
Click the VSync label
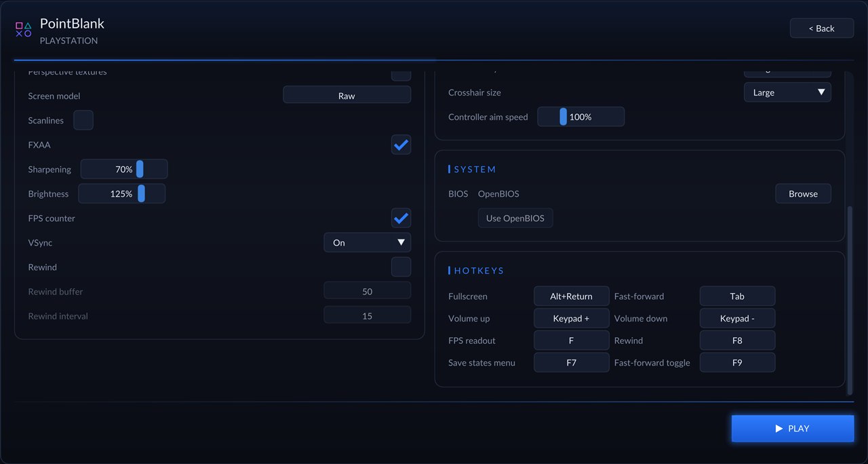pos(40,242)
